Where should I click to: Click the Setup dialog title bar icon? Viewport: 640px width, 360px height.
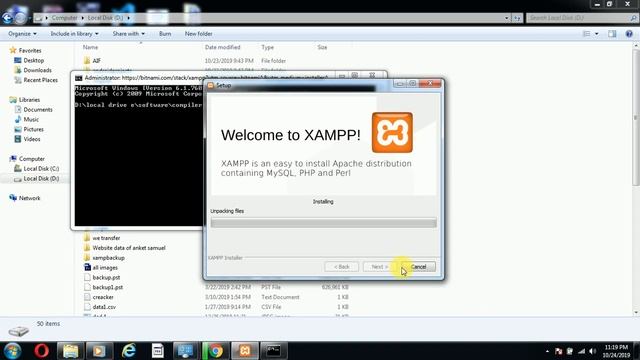211,85
